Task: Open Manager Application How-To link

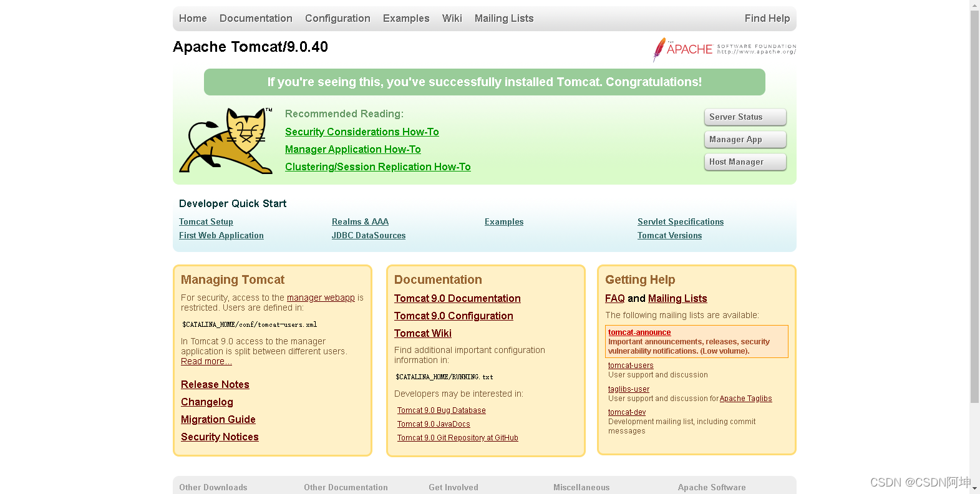Action: (353, 150)
